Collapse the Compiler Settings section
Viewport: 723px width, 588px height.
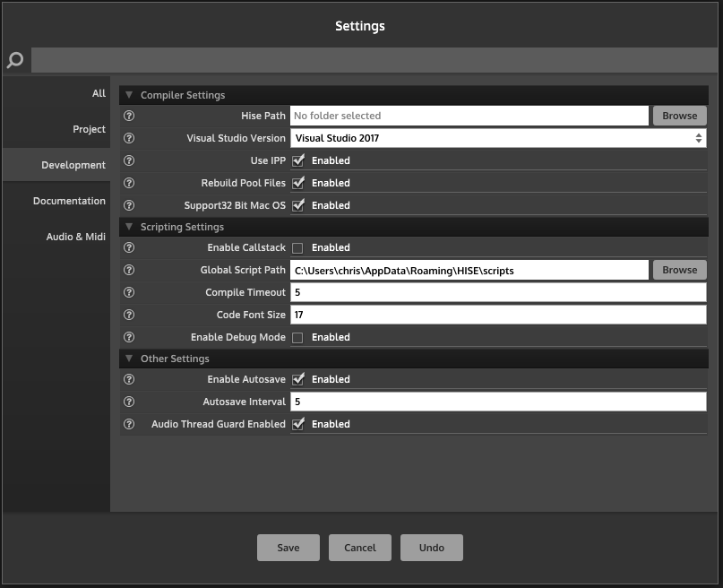coord(129,95)
